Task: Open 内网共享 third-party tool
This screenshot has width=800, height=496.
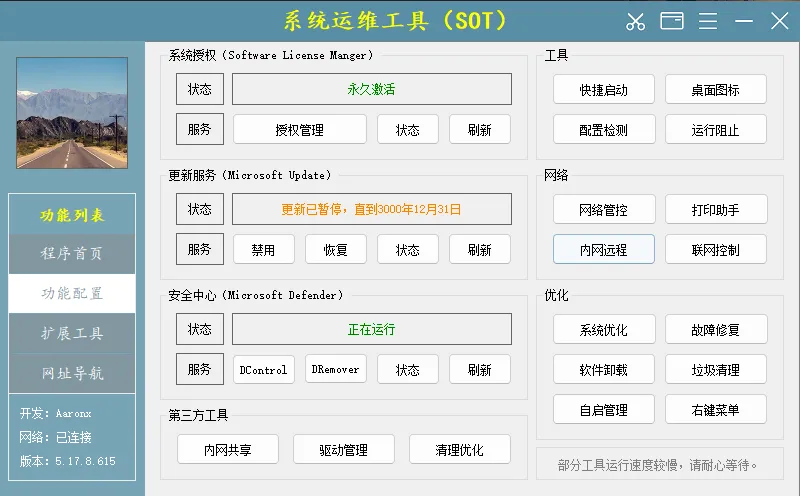Action: click(228, 450)
